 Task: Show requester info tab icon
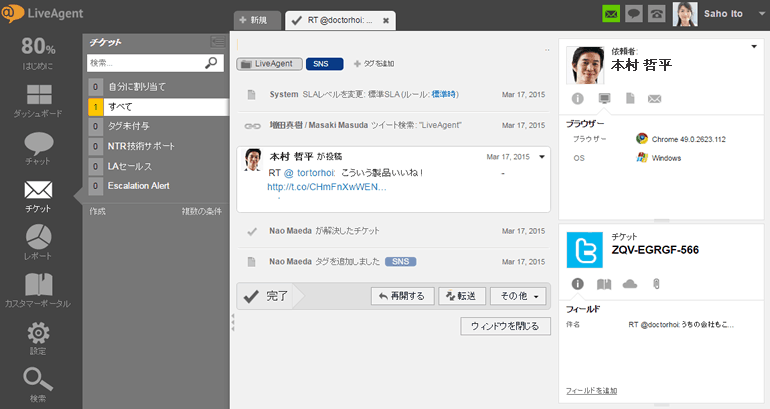pos(578,99)
